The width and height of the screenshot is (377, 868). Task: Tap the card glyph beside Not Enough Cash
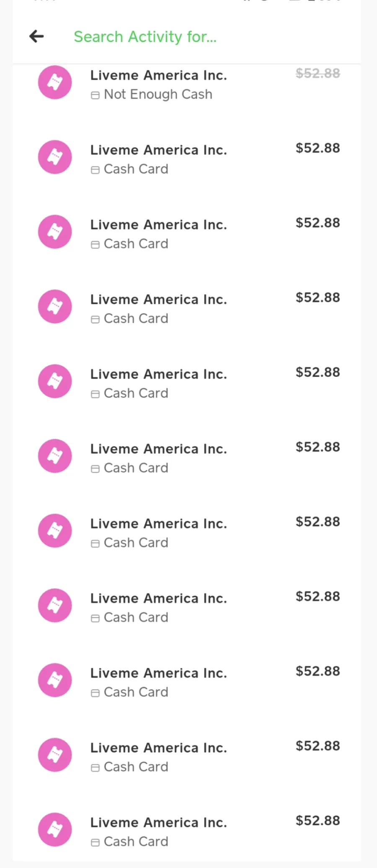(x=95, y=96)
